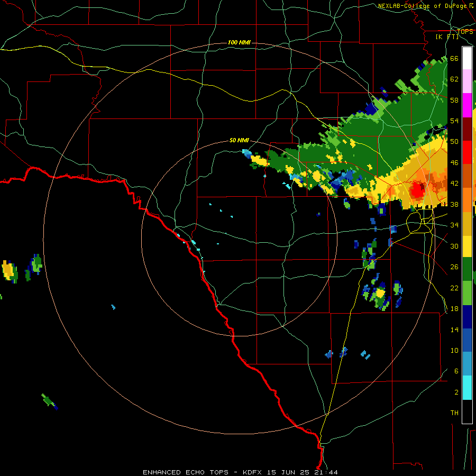Viewport: 476px width, 476px height.
Task: Click the 66 legend value
Action: click(454, 58)
